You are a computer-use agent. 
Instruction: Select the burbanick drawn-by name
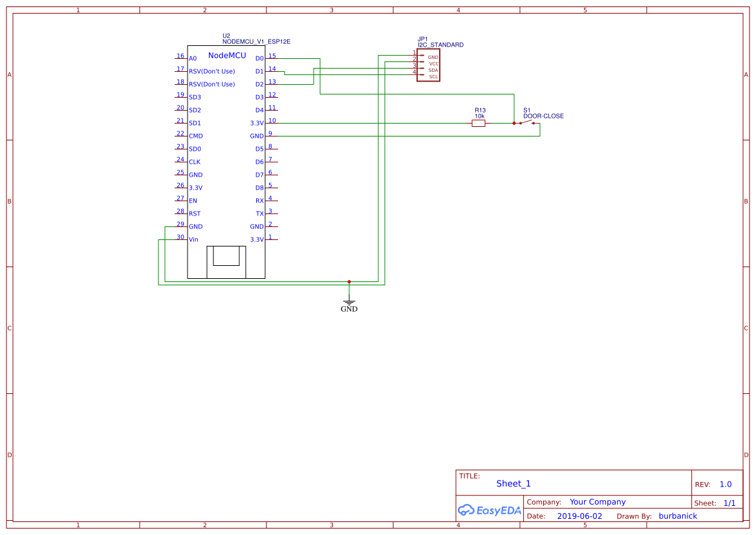(x=678, y=516)
